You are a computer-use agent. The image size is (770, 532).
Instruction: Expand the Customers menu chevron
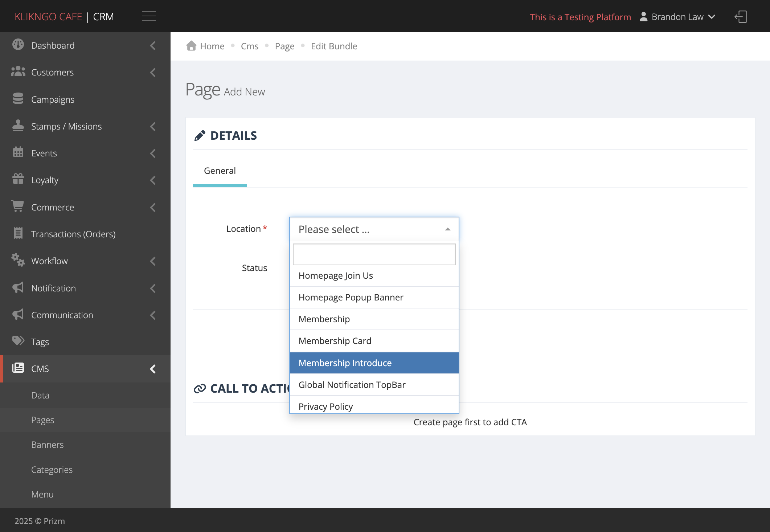click(x=153, y=72)
